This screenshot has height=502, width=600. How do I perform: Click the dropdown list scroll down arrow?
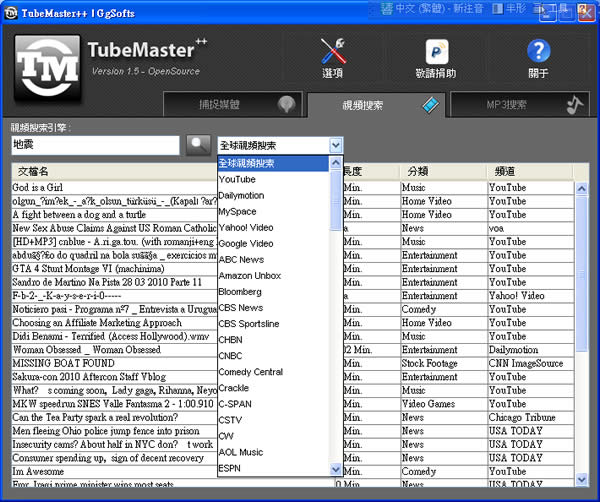click(x=336, y=469)
